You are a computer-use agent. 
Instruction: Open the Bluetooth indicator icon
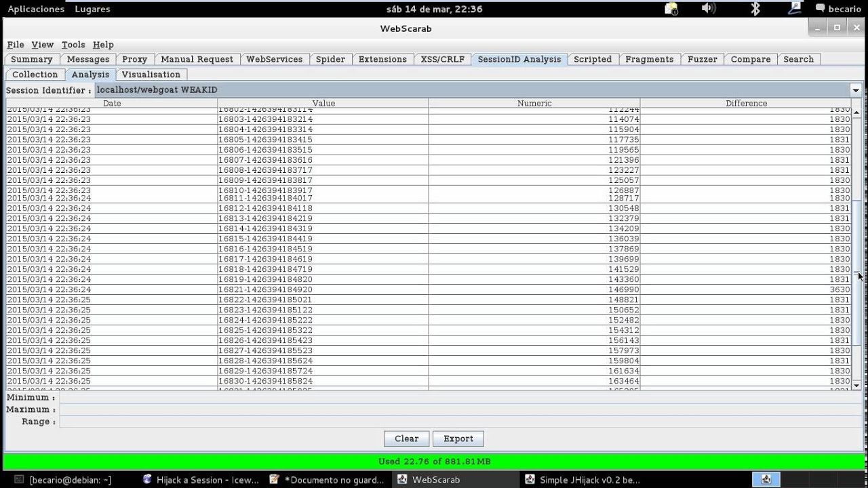tap(755, 9)
